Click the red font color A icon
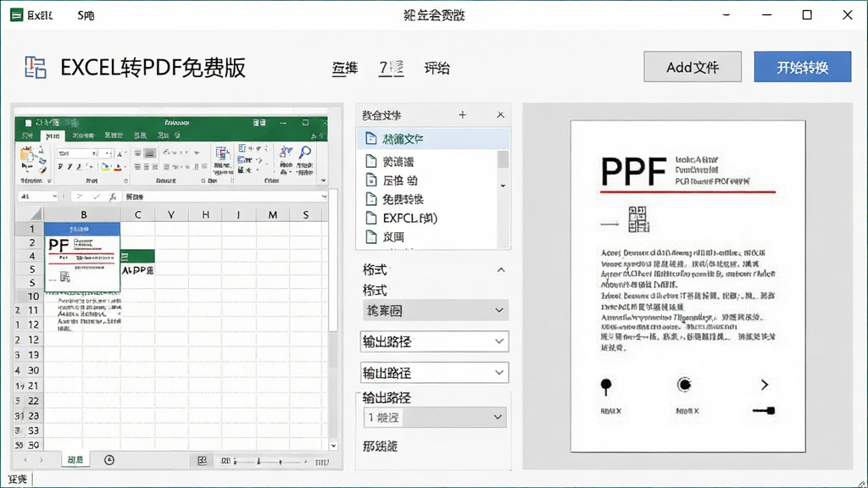Screen dimensions: 868x488 (x=117, y=167)
